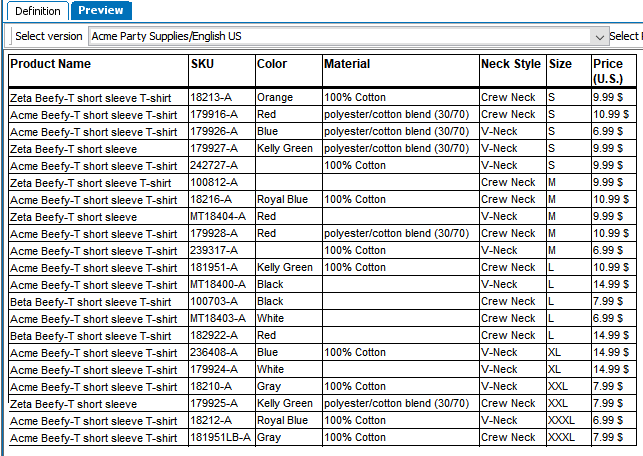Click the SKU cell MT18404-A
The height and width of the screenshot is (456, 643).
(x=218, y=217)
